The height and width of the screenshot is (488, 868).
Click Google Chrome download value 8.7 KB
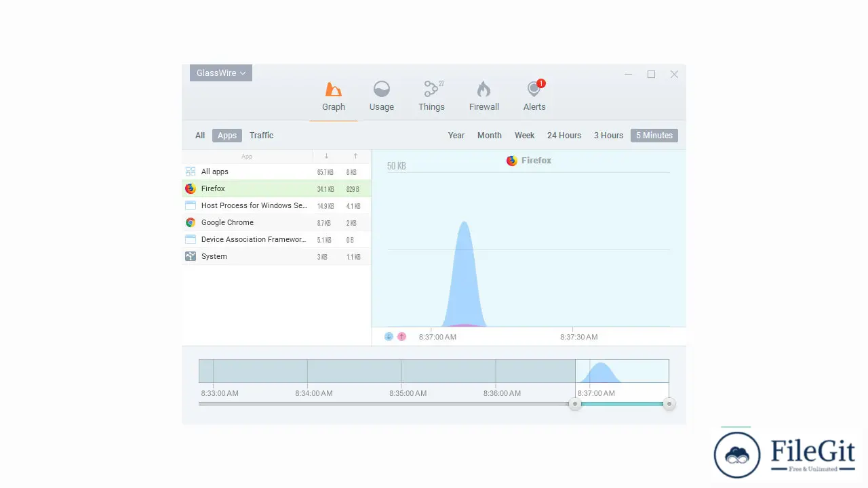click(323, 223)
